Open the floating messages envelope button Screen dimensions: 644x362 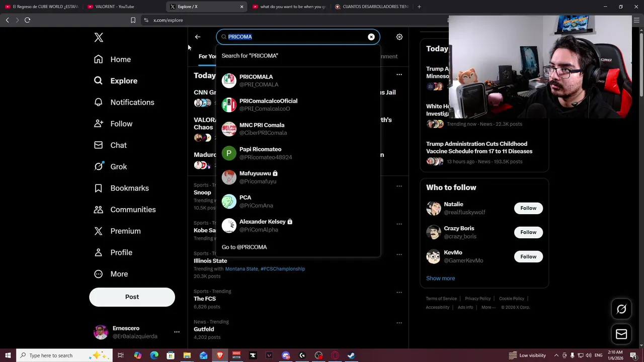tap(621, 334)
